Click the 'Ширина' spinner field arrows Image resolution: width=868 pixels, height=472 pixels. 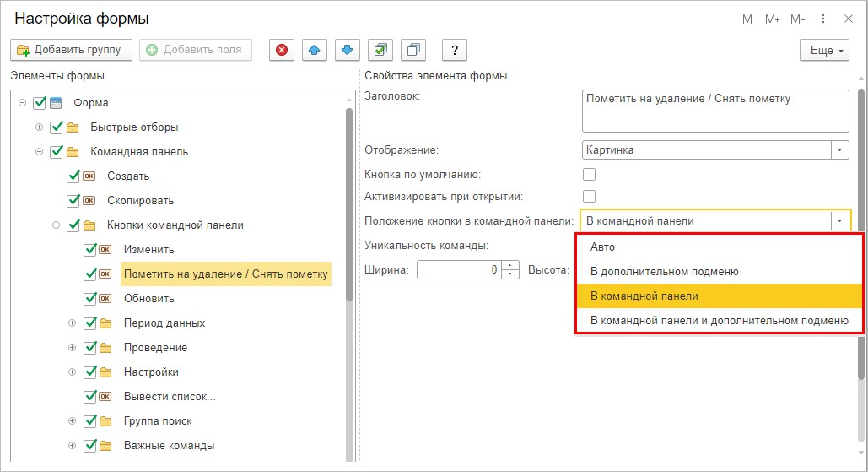point(510,270)
